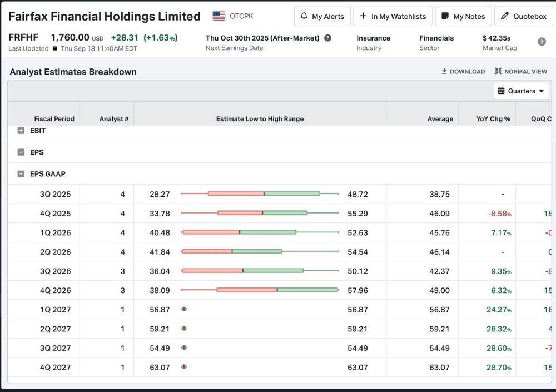Switch to NORMAL VIEW
The height and width of the screenshot is (392, 556).
pos(522,71)
